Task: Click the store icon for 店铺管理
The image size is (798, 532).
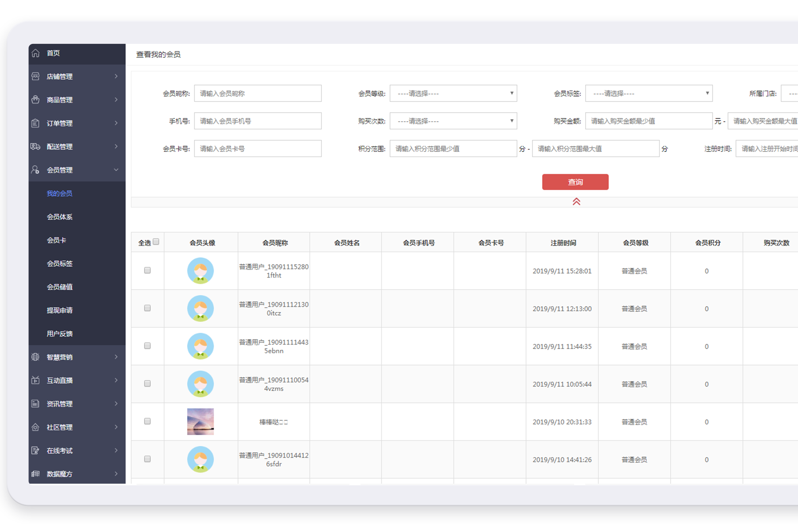Action: coord(35,76)
